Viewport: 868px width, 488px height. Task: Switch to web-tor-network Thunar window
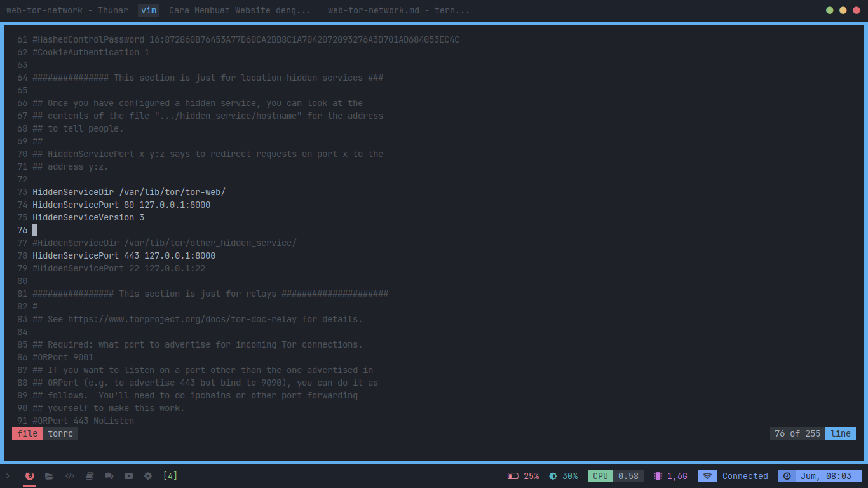pos(67,10)
